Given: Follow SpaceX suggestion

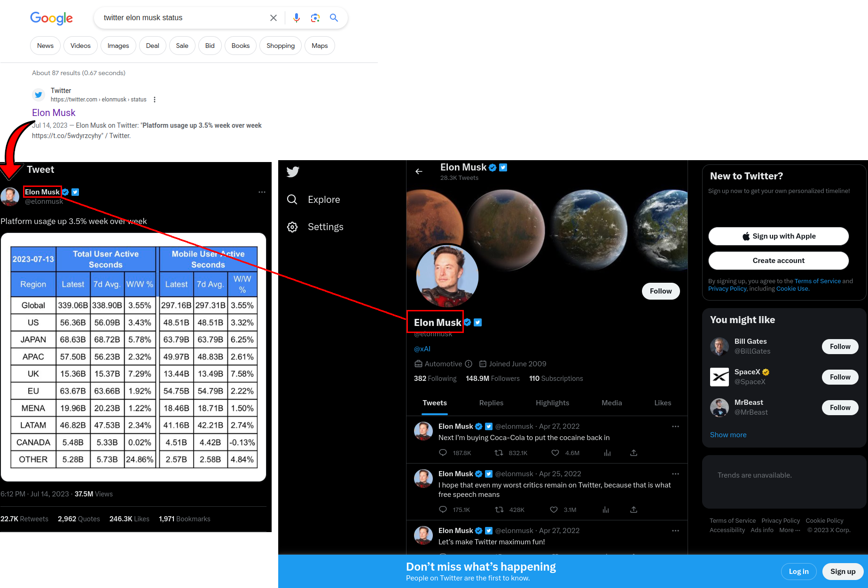Looking at the screenshot, I should pos(840,377).
